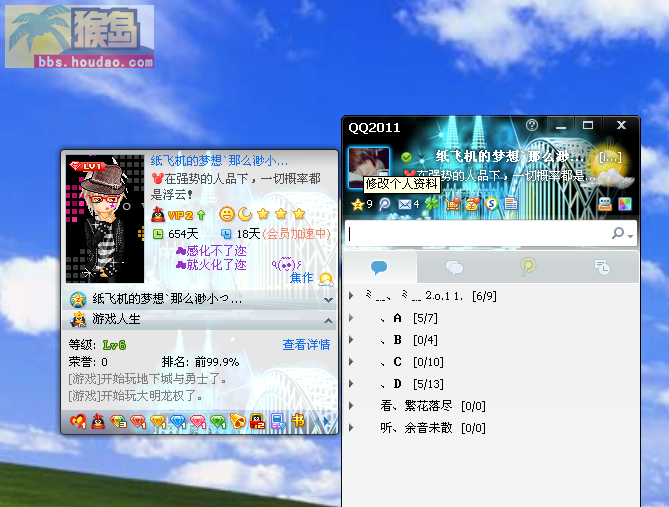Screen dimensions: 669x507
Task: Open the mail envelope icon with count 4
Action: coord(405,205)
